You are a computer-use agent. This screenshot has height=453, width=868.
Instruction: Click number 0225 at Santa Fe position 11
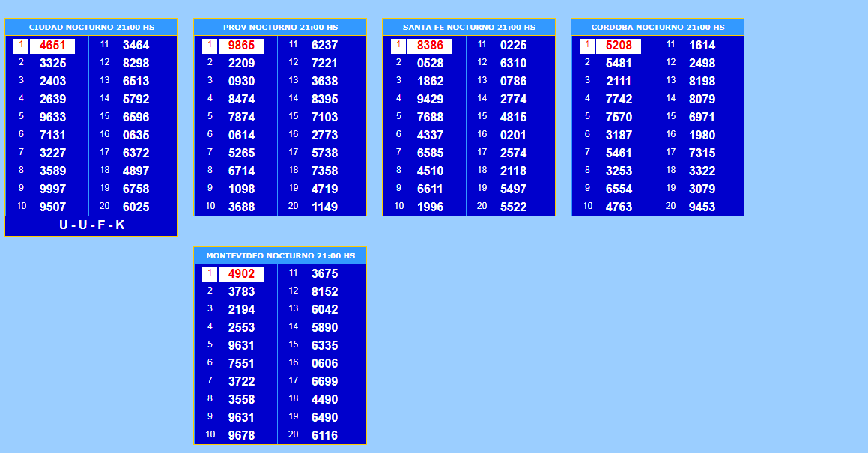point(513,45)
